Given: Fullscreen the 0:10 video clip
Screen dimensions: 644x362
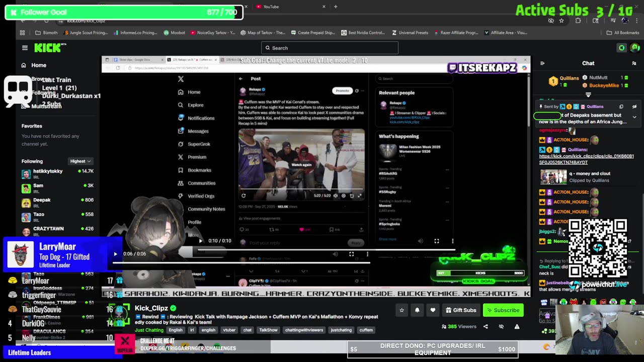Looking at the screenshot, I should [437, 241].
